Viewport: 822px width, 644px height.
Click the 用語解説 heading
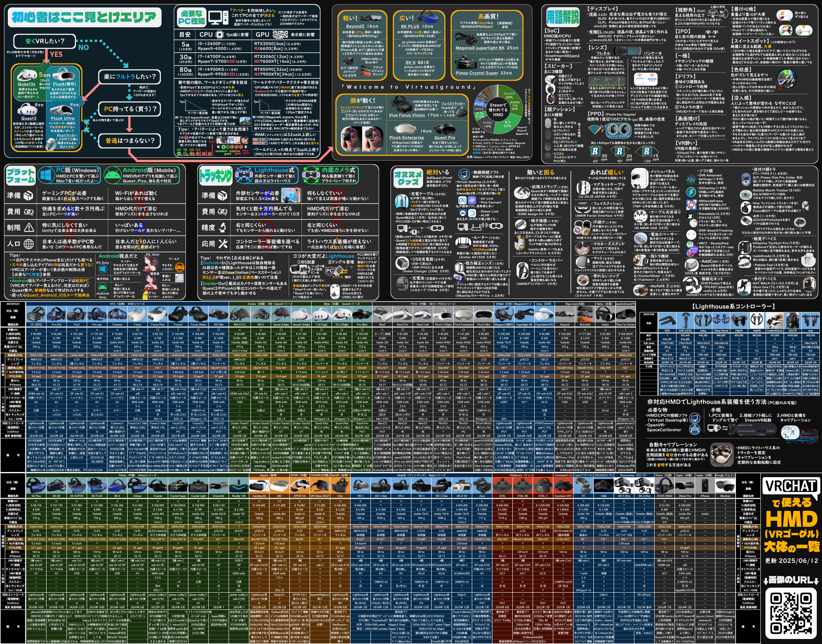tap(563, 17)
